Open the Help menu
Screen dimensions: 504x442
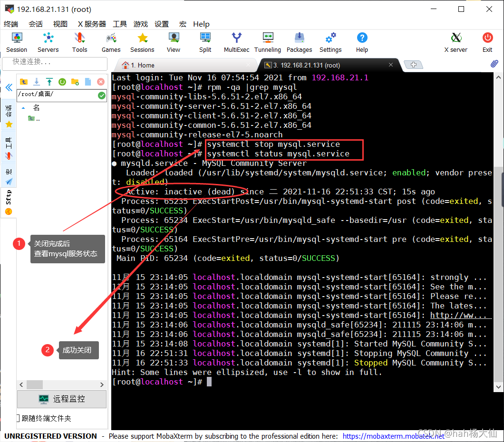pyautogui.click(x=201, y=24)
